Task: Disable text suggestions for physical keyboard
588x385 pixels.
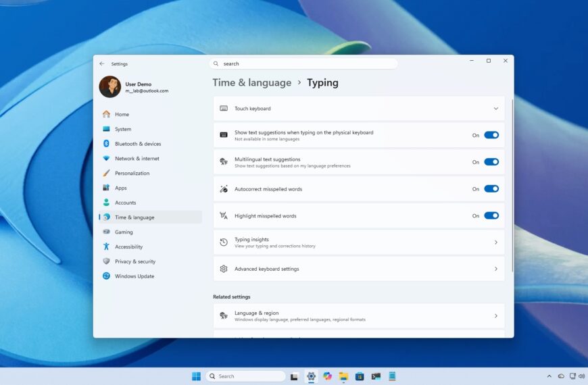Action: click(x=491, y=135)
